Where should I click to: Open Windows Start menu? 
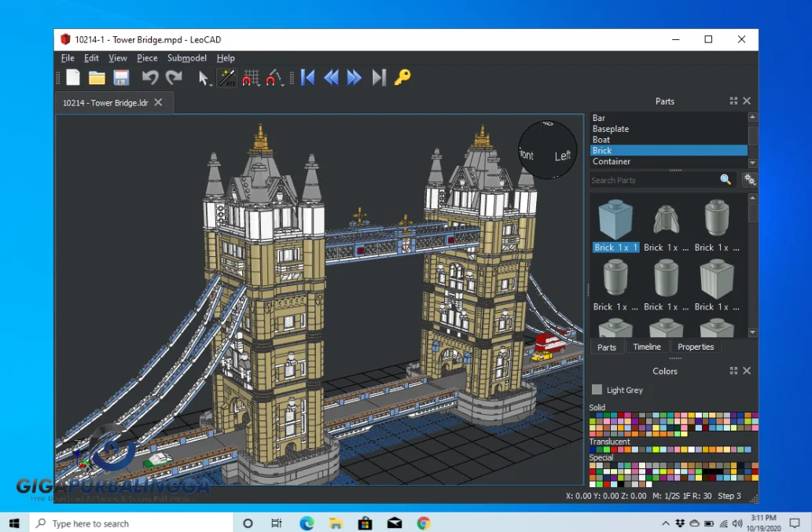click(14, 523)
